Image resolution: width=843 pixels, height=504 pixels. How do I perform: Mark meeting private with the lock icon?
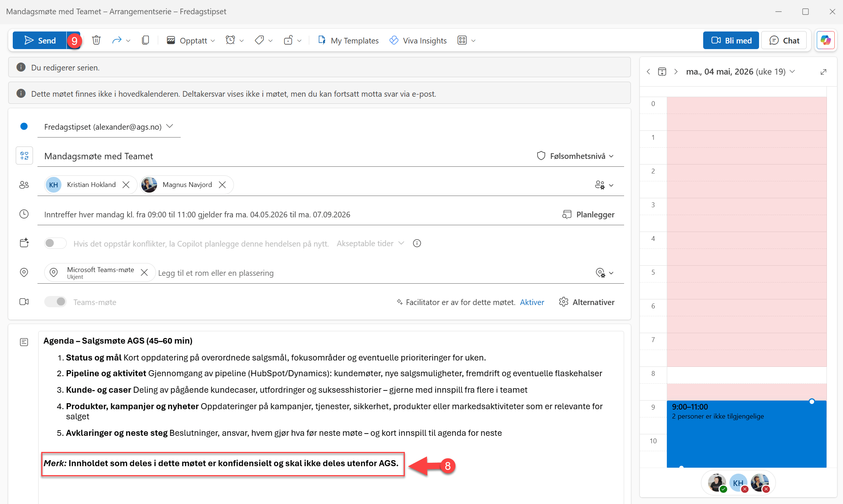pyautogui.click(x=289, y=40)
